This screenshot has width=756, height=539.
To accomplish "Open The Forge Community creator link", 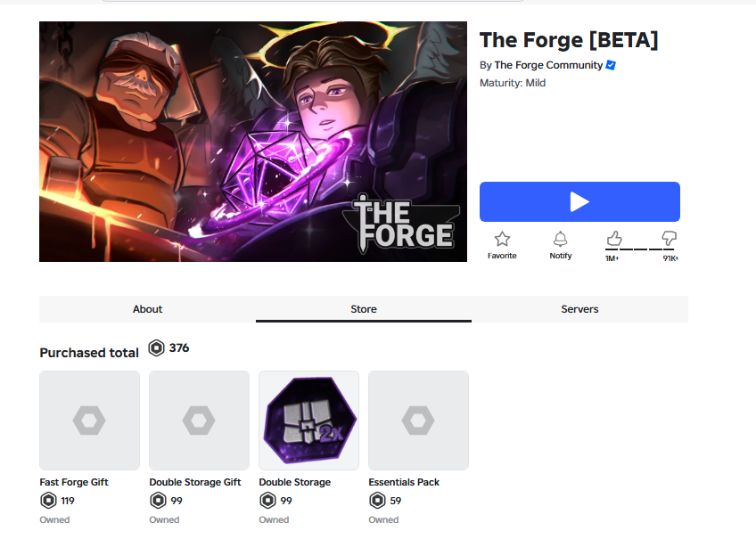I will click(548, 65).
